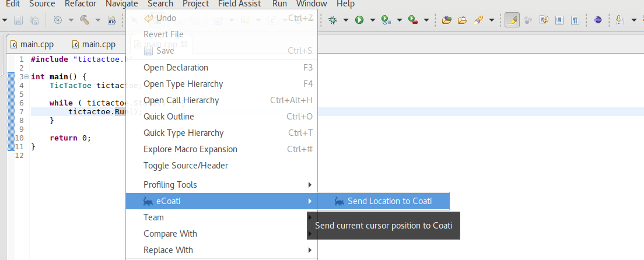644x260 pixels.
Task: Switch to the first main.cpp editor tab
Action: coord(32,44)
